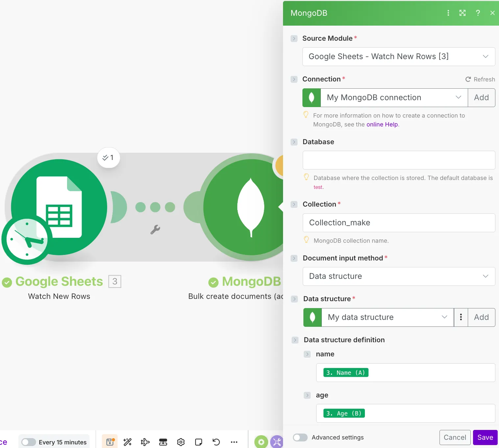This screenshot has height=448, width=499.
Task: Toggle the expander beside Document input method
Action: coord(294,258)
